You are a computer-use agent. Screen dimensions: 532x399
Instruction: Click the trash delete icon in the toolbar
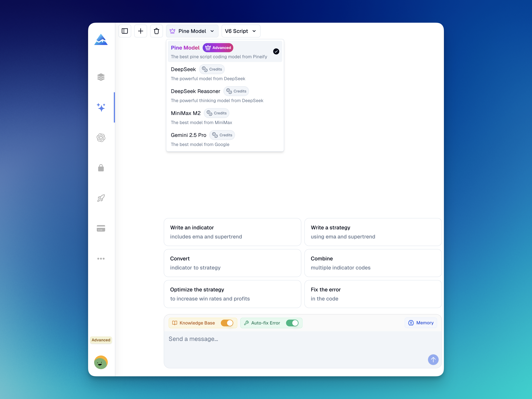coord(156,31)
